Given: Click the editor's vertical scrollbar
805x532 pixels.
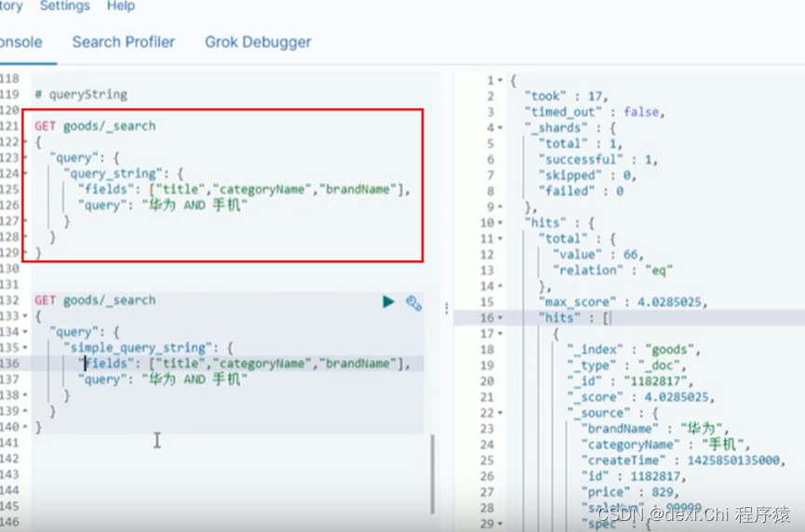Looking at the screenshot, I should click(432, 474).
